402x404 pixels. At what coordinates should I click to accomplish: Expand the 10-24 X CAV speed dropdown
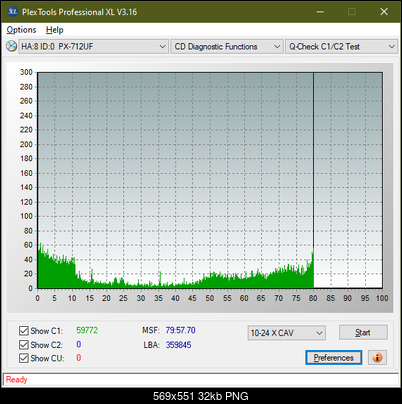[287, 333]
